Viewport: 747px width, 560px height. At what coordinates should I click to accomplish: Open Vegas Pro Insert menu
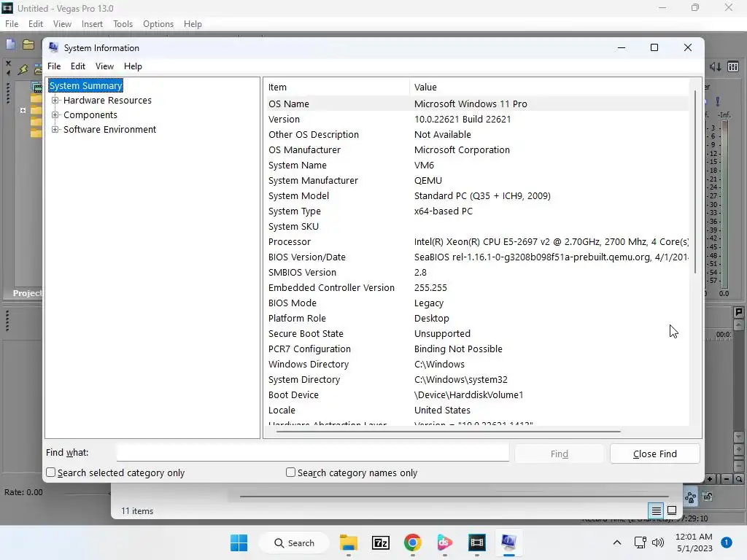coord(92,24)
